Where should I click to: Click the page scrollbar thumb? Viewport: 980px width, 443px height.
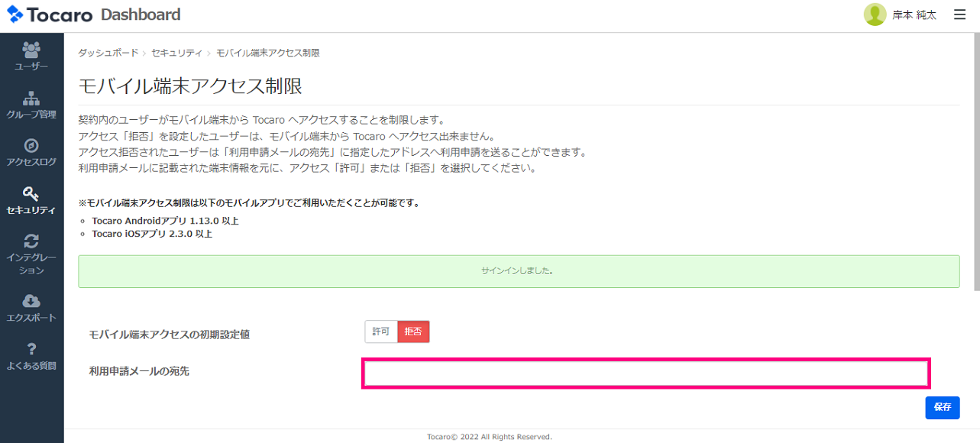pos(976,162)
